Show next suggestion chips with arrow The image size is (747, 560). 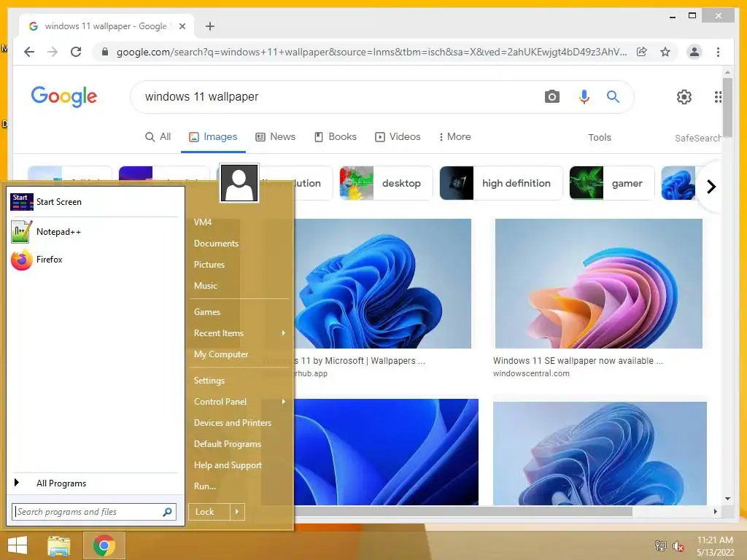pyautogui.click(x=711, y=187)
